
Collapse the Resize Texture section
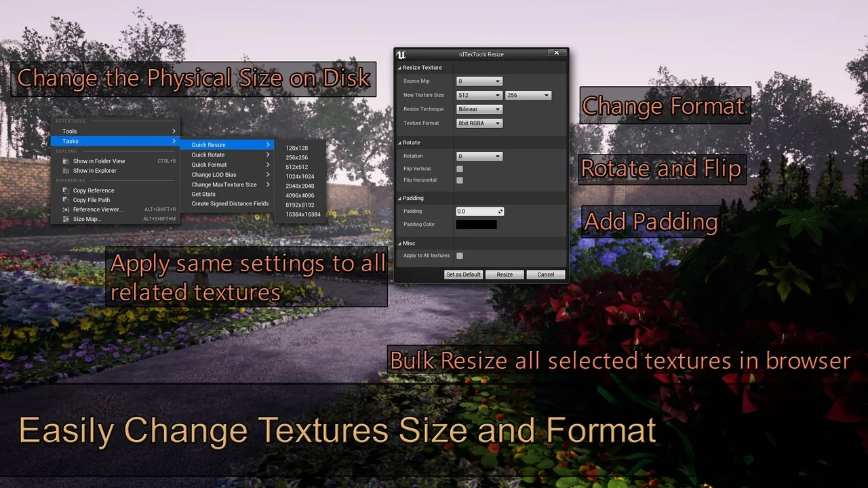tap(399, 68)
